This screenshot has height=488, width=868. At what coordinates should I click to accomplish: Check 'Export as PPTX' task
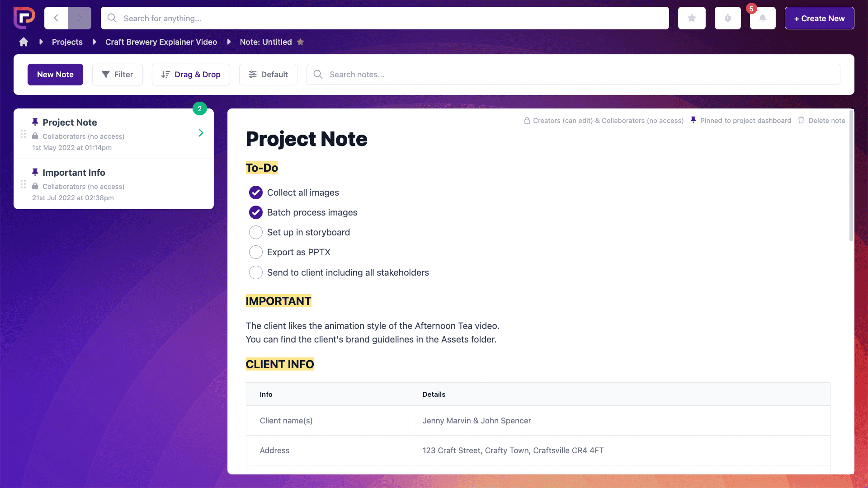(x=255, y=252)
